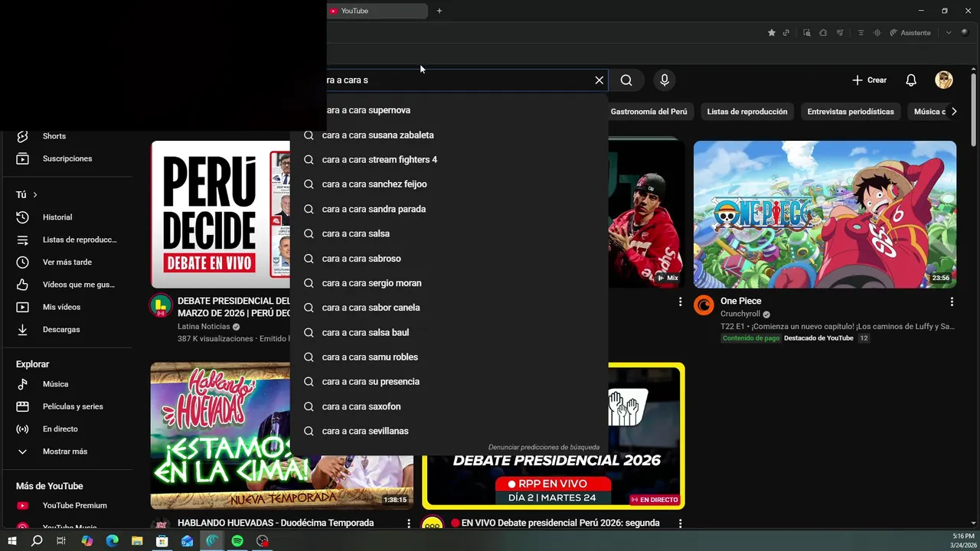Click the magnifier search button
The height and width of the screenshot is (551, 980).
626,80
